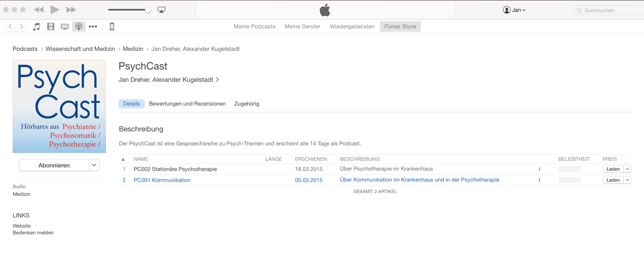
Task: Switch to Bewertungen und Rezensionen tab
Action: pos(187,104)
